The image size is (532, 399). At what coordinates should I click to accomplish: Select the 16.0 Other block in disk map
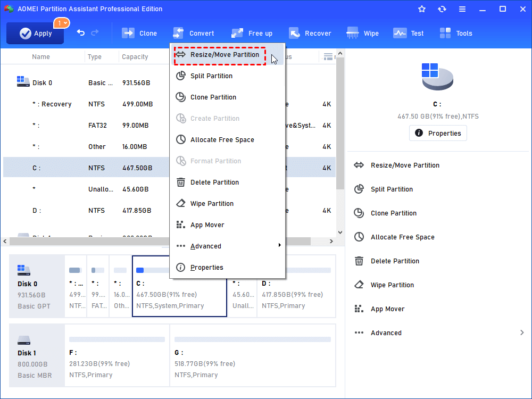point(120,286)
